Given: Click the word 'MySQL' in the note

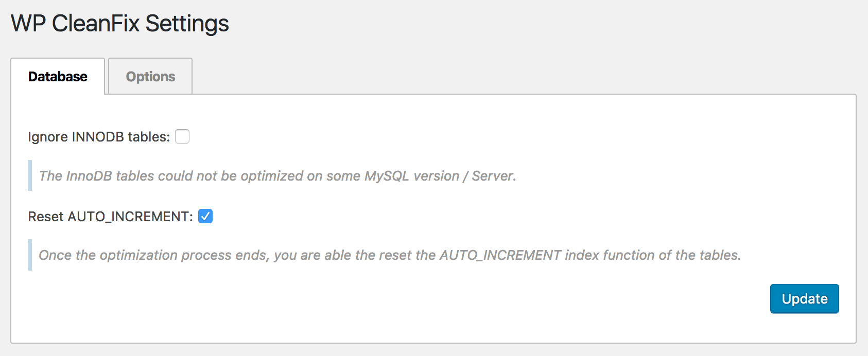Looking at the screenshot, I should 387,176.
